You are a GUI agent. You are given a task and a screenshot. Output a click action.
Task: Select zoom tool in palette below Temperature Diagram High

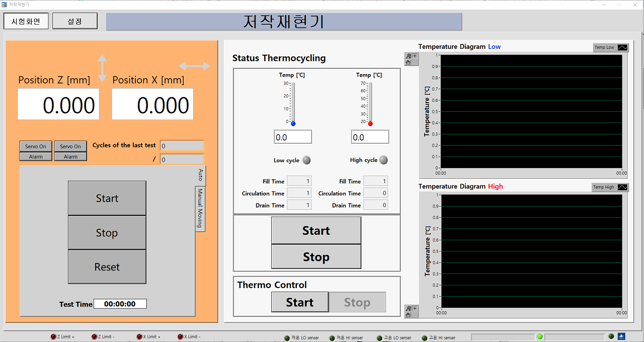click(408, 308)
